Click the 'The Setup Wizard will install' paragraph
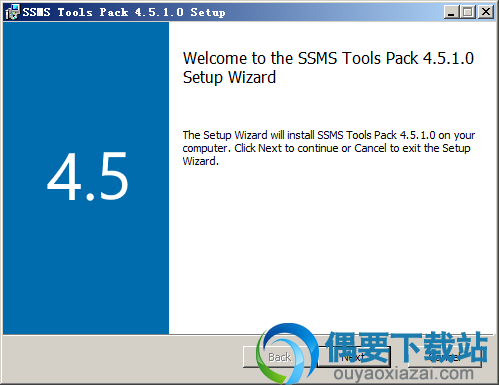The image size is (499, 385). pyautogui.click(x=329, y=148)
